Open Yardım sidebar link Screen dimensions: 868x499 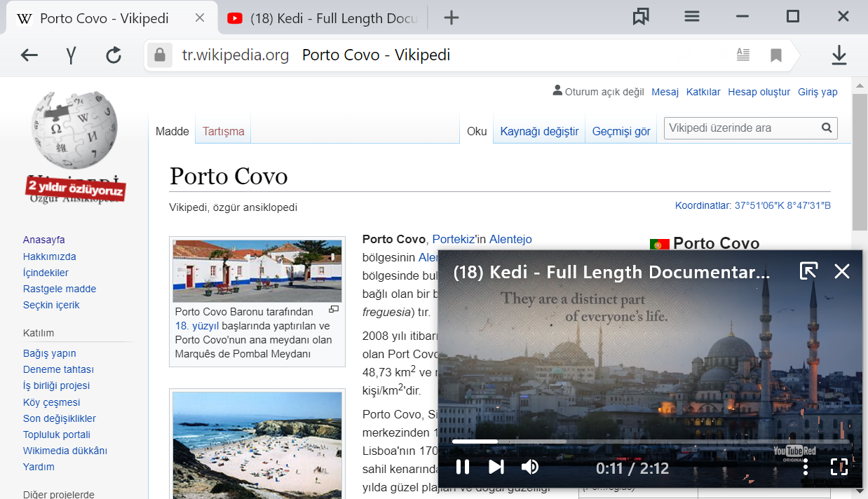pyautogui.click(x=39, y=467)
